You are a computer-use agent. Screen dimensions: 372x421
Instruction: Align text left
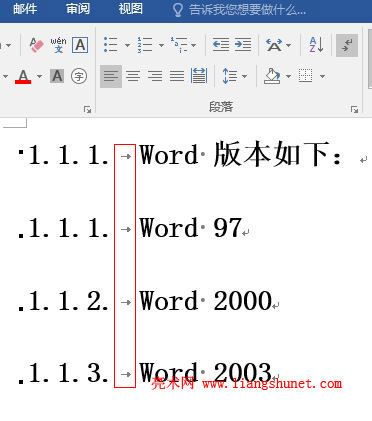pos(111,76)
